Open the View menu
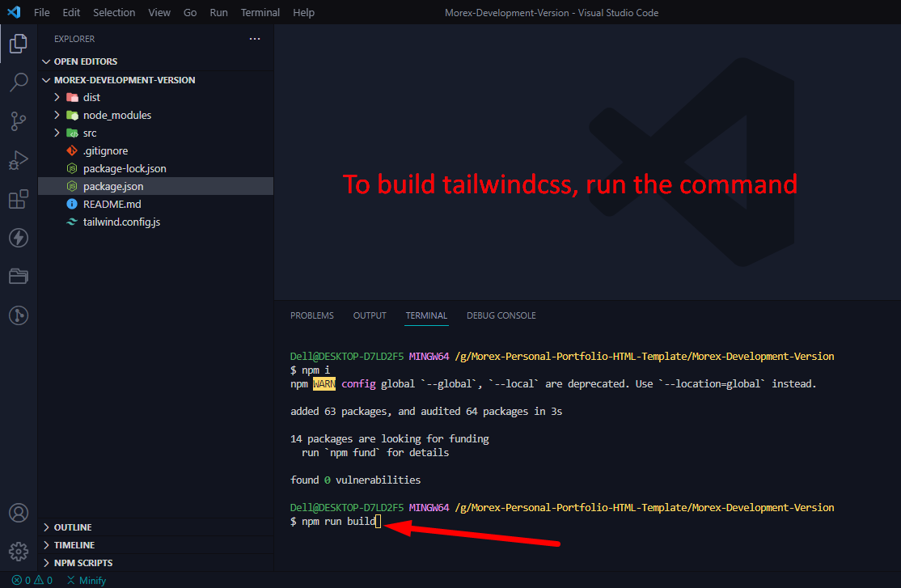 coord(159,12)
